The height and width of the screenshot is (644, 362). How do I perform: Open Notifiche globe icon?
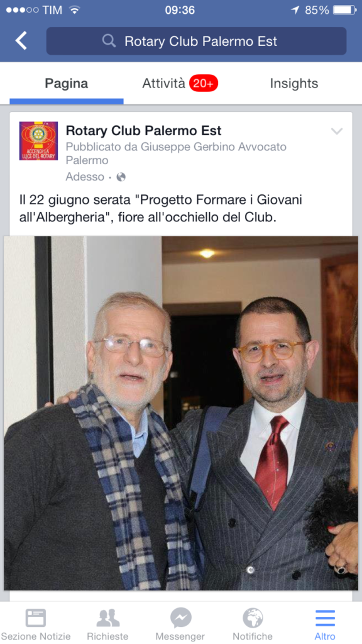pyautogui.click(x=253, y=618)
